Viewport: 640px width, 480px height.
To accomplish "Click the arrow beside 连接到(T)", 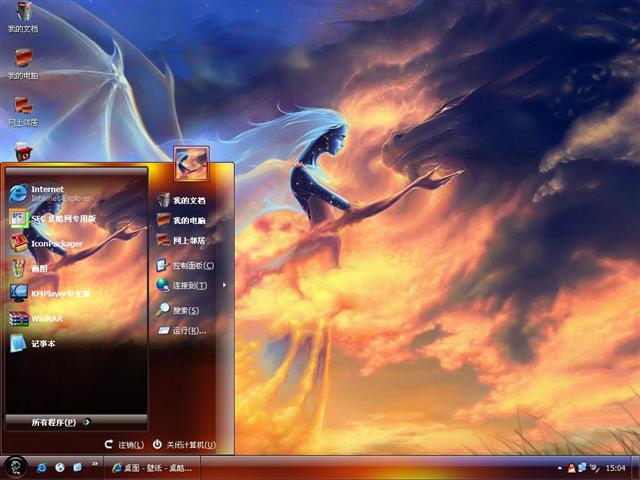I will pos(224,285).
